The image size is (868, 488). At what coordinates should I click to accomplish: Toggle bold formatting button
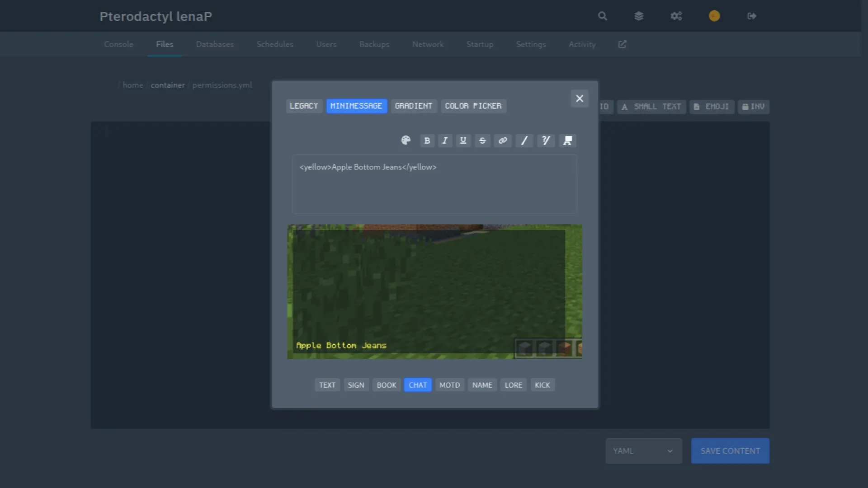tap(427, 141)
